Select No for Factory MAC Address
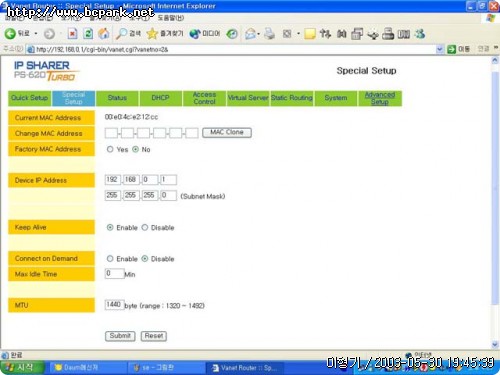This screenshot has height=375, width=500. pos(135,149)
